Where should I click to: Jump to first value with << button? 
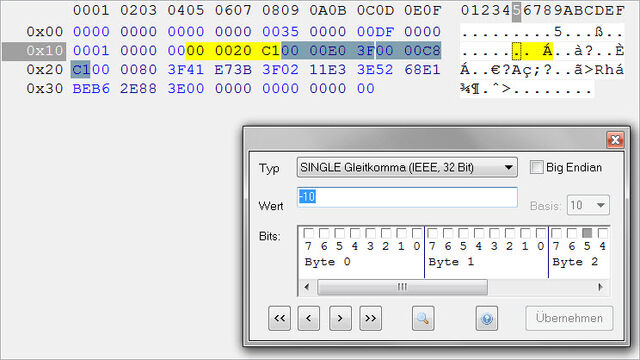[280, 318]
